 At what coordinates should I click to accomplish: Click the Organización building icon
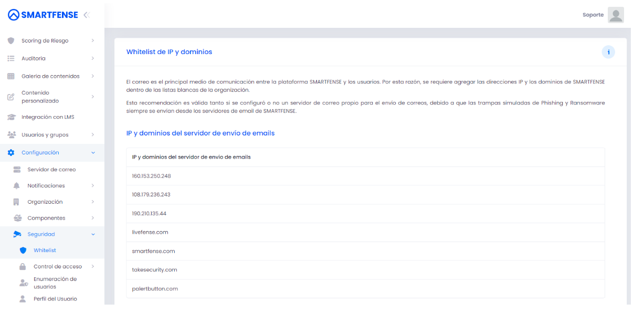tap(17, 202)
